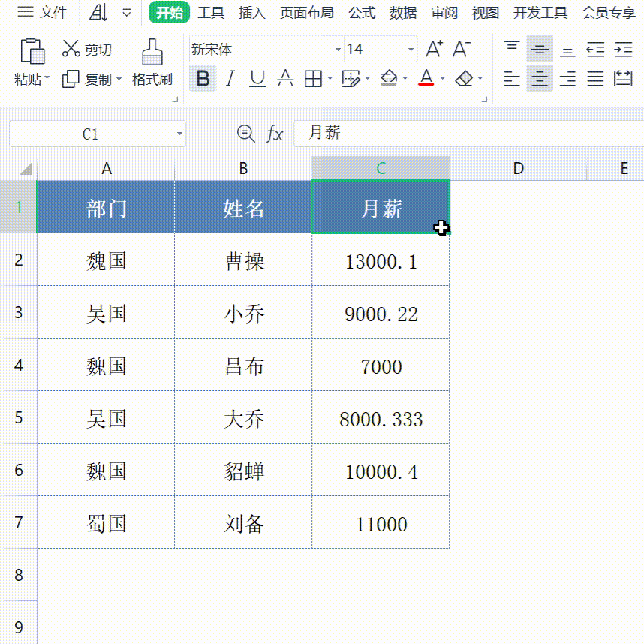
Task: Switch to the 会员专享 tab
Action: tap(609, 13)
